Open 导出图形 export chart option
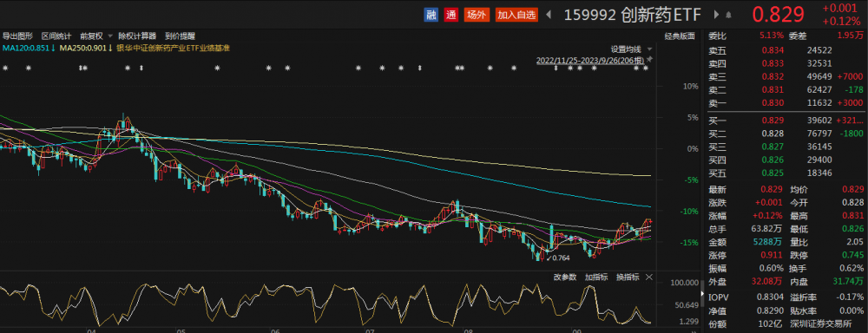The width and height of the screenshot is (868, 333). [x=17, y=36]
